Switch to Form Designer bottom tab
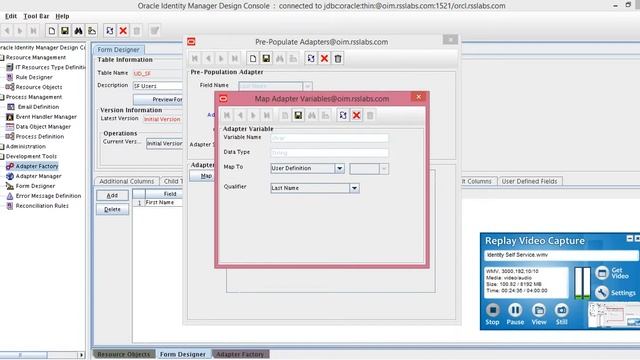The image size is (640, 360). (183, 354)
